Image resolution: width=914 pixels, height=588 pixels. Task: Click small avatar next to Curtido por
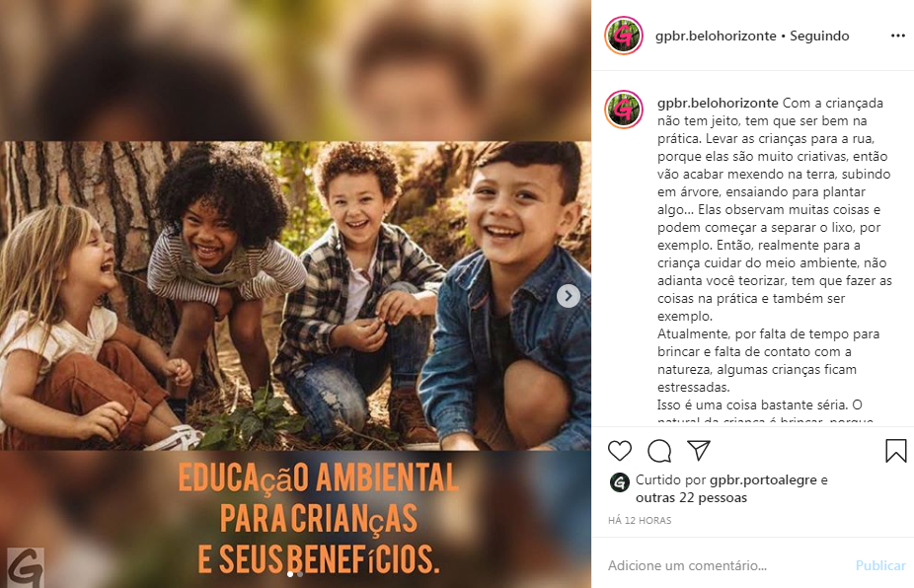click(x=619, y=482)
